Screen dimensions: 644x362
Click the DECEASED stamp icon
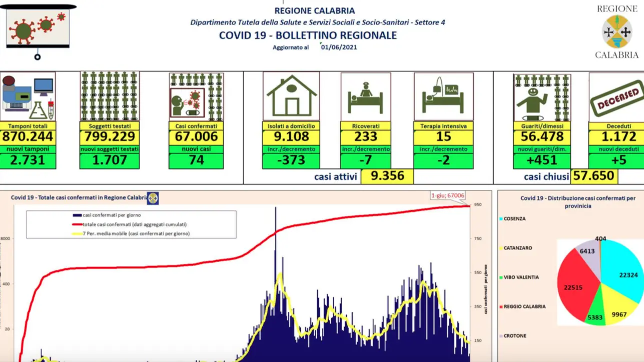616,97
